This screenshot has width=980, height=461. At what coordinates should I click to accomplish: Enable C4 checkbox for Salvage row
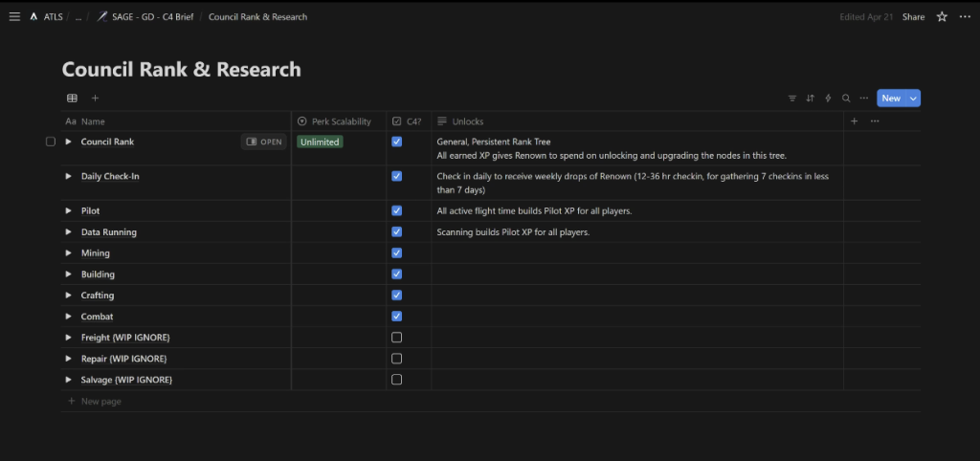(x=397, y=380)
